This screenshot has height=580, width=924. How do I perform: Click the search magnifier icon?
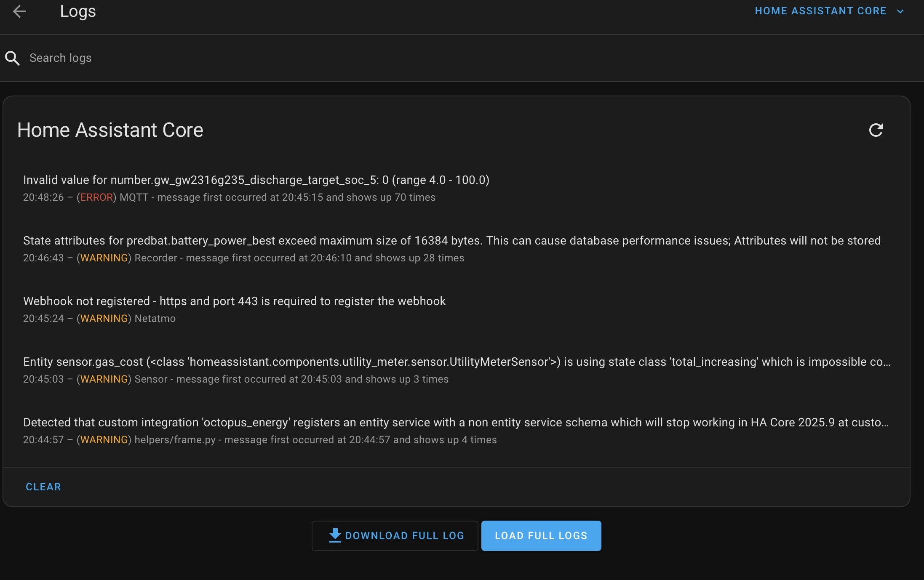point(12,58)
